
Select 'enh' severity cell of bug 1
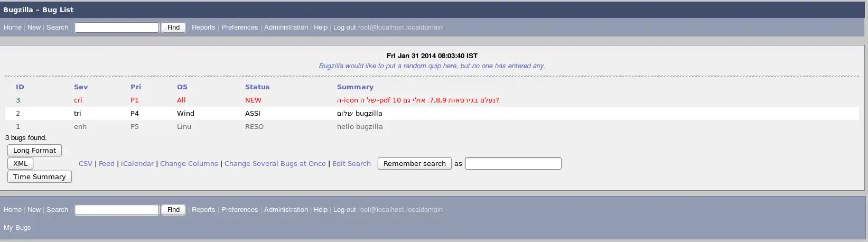point(80,127)
